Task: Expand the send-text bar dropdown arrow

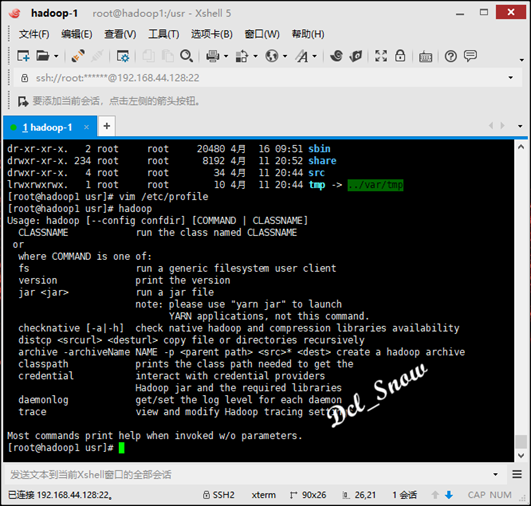Action: (495, 474)
